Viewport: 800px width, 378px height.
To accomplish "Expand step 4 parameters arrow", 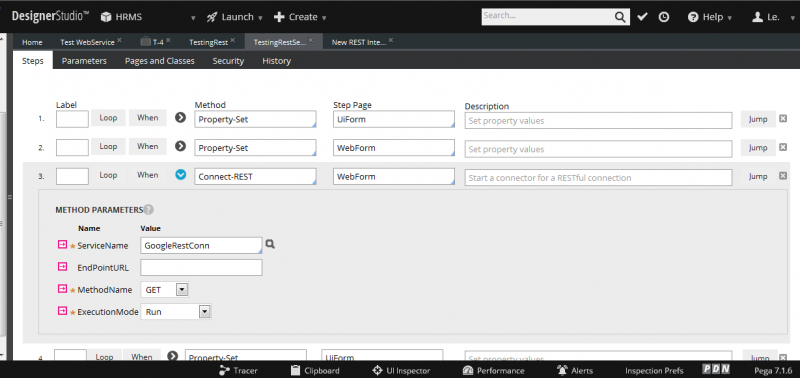I will coord(172,356).
